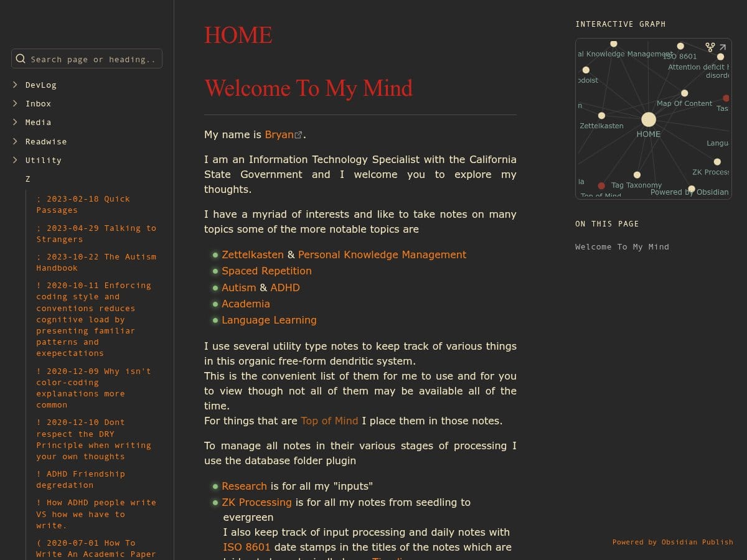747x560 pixels.
Task: Click the search magnifier icon
Action: pos(21,59)
